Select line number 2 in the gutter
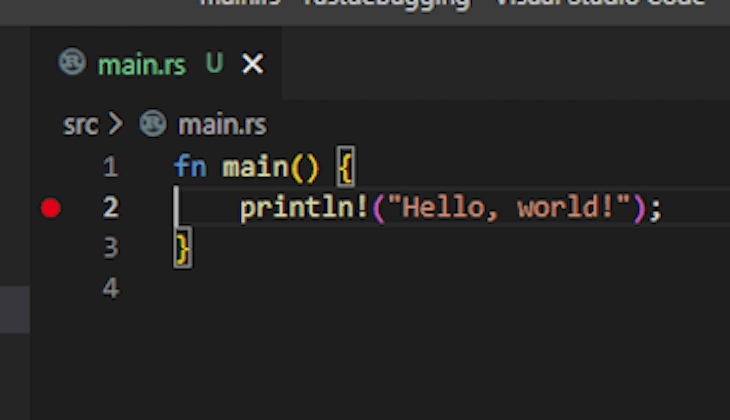730x420 pixels. pos(110,208)
